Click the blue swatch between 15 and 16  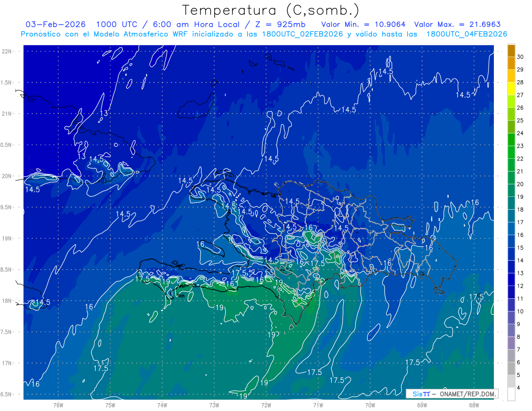pos(512,241)
